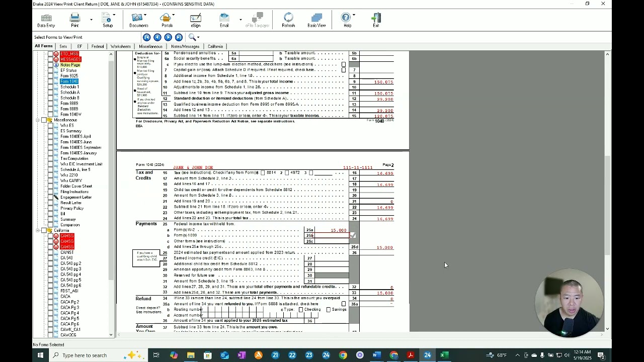Click the Engagement Letter pen icon
The image size is (644, 362).
point(56,197)
